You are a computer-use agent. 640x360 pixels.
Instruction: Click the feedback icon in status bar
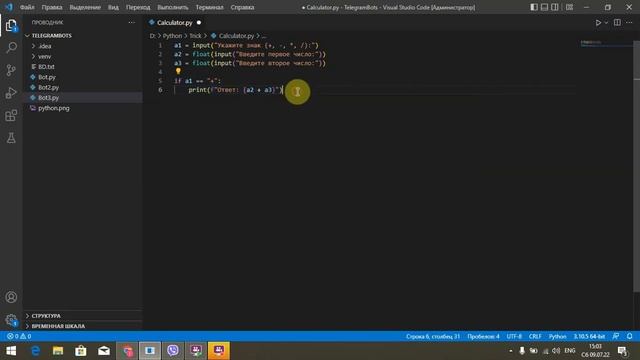(616, 336)
